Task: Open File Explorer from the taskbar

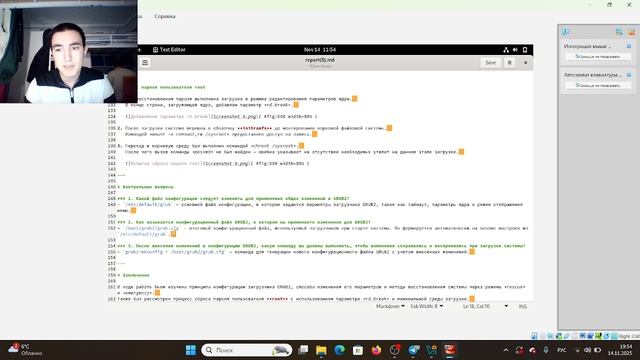Action: (321, 350)
